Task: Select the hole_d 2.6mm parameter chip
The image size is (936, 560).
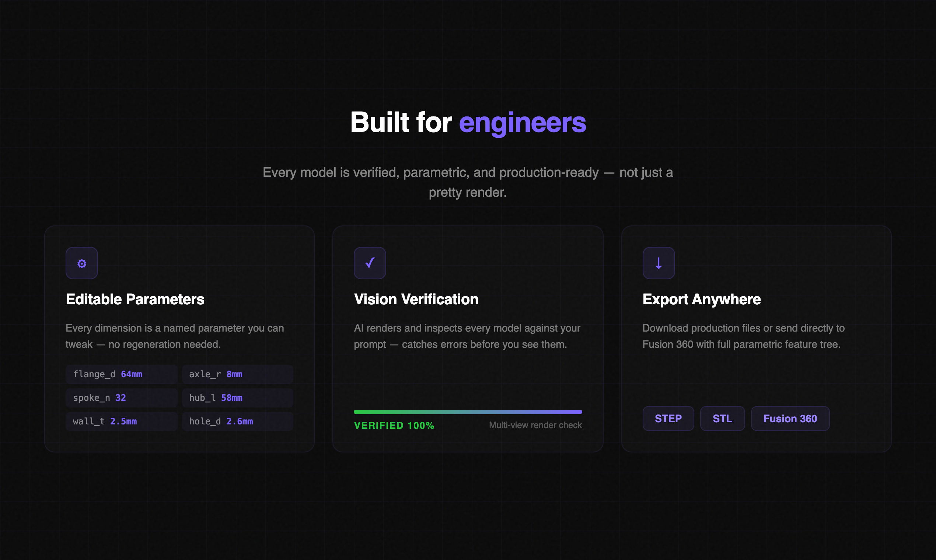Action: [237, 421]
